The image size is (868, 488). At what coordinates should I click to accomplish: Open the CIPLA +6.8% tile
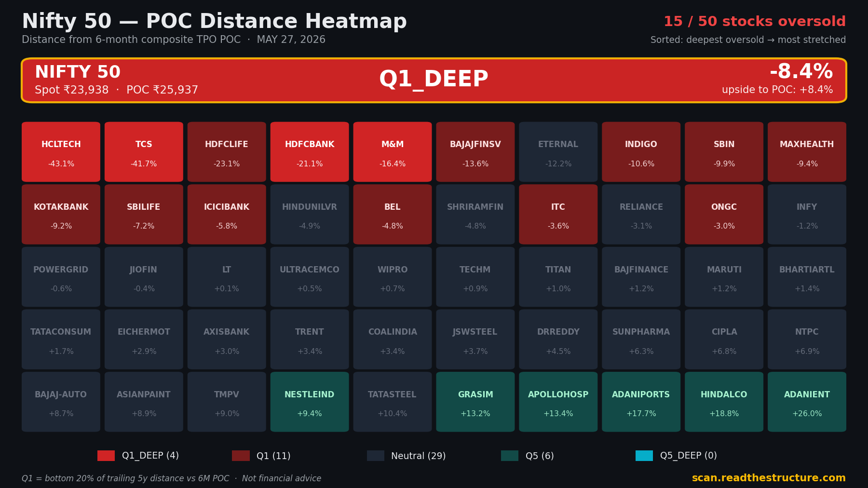tap(724, 339)
